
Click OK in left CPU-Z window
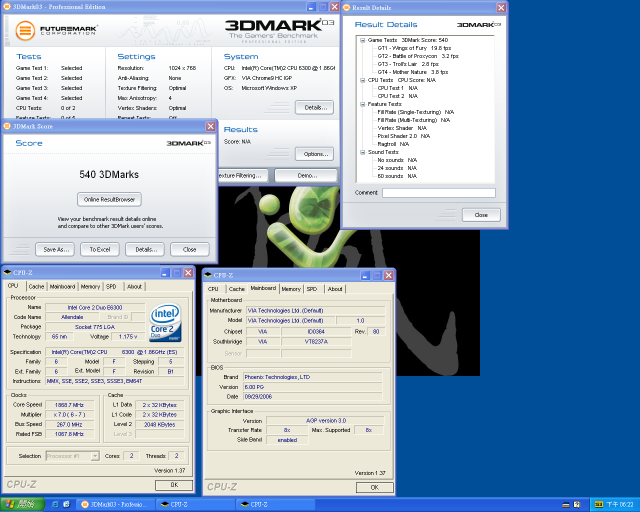click(174, 485)
